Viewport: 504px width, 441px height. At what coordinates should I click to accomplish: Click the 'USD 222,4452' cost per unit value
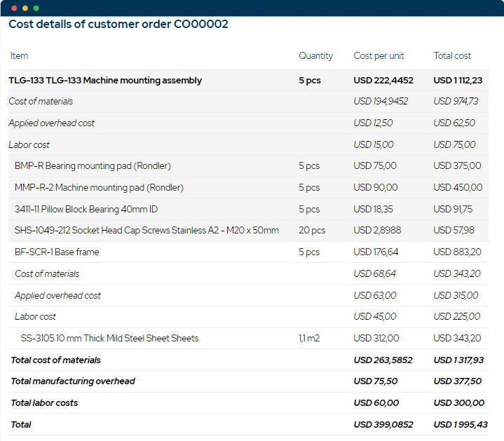pos(383,81)
